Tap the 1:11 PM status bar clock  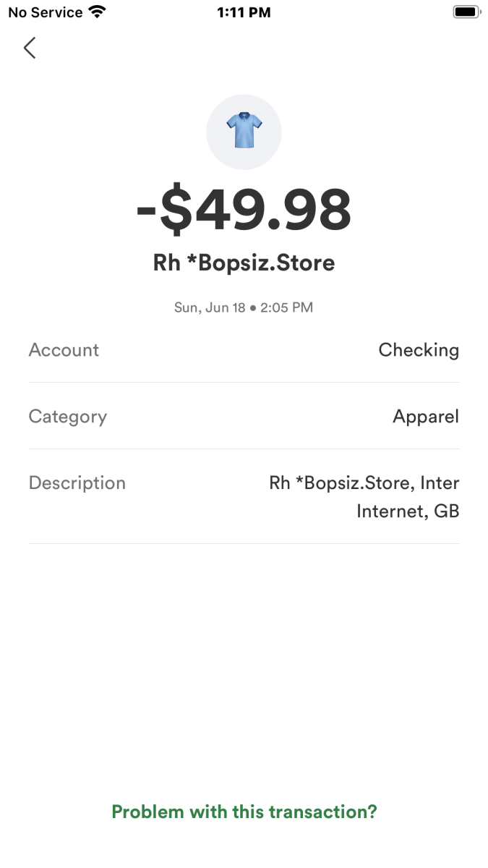click(x=244, y=12)
